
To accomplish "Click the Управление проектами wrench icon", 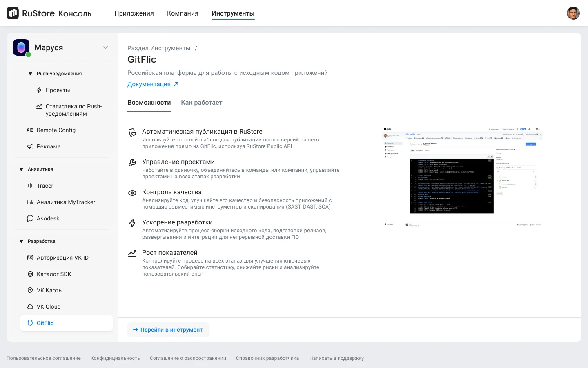I will [x=132, y=163].
